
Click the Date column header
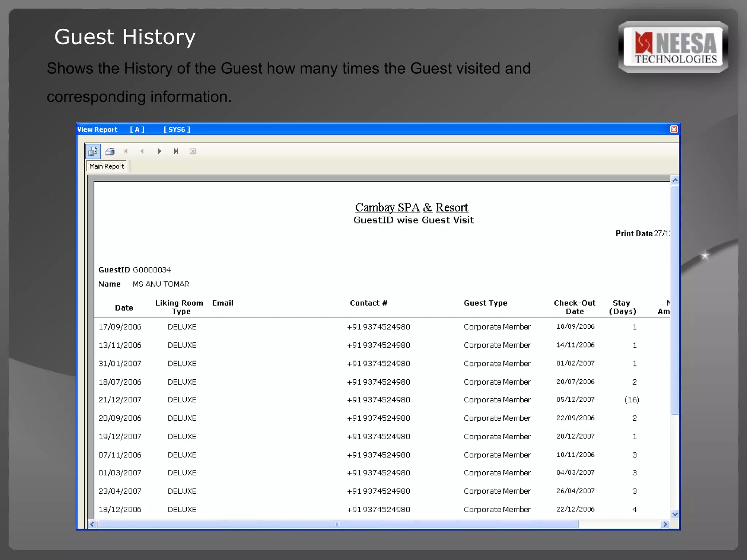click(124, 308)
